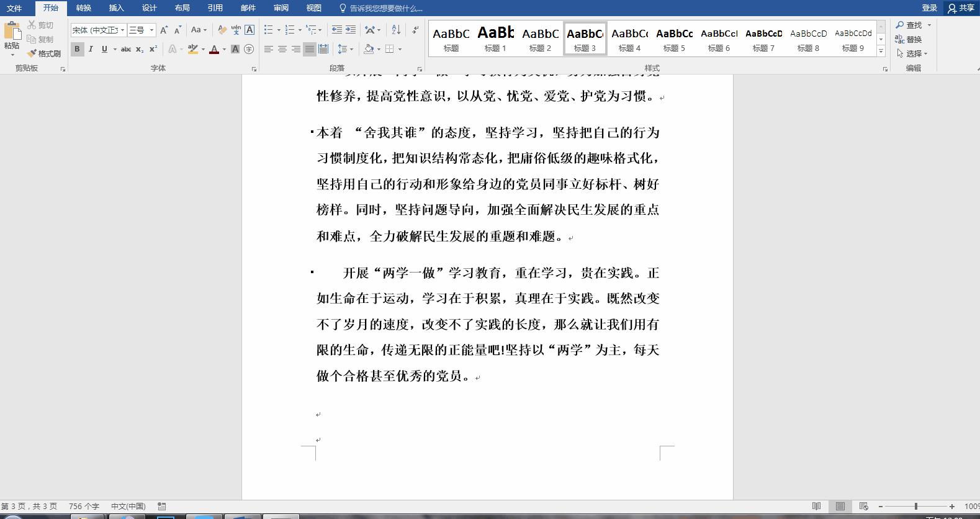The height and width of the screenshot is (519, 980).
Task: Switch to the 视图 (View) tab
Action: pyautogui.click(x=313, y=8)
